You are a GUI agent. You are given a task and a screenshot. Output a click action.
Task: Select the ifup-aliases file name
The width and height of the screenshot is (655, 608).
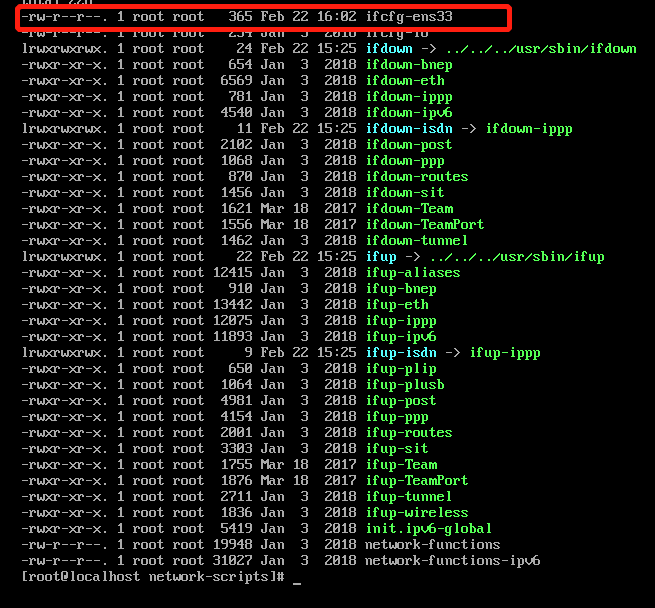point(413,273)
